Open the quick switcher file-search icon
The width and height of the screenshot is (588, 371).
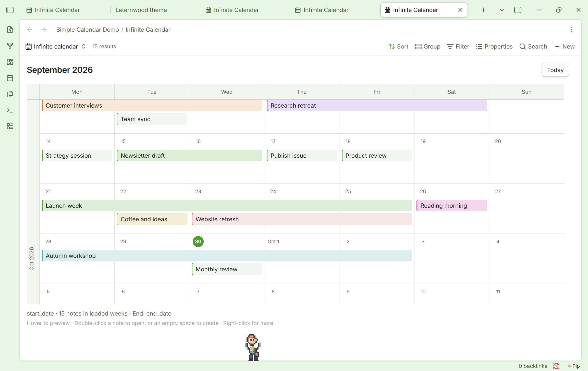pos(10,30)
